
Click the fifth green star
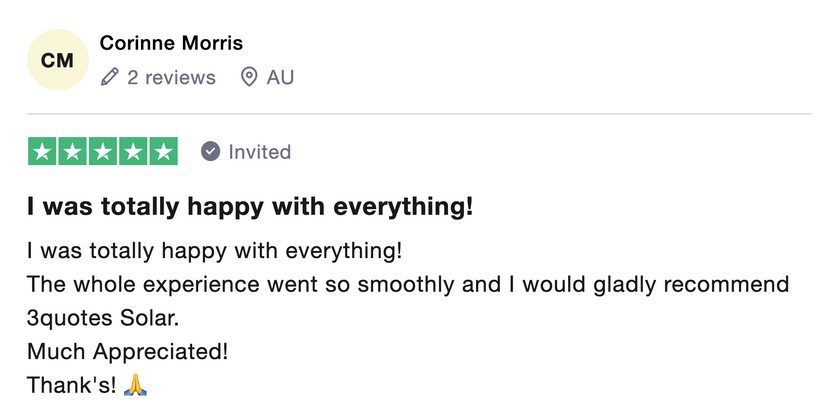163,152
